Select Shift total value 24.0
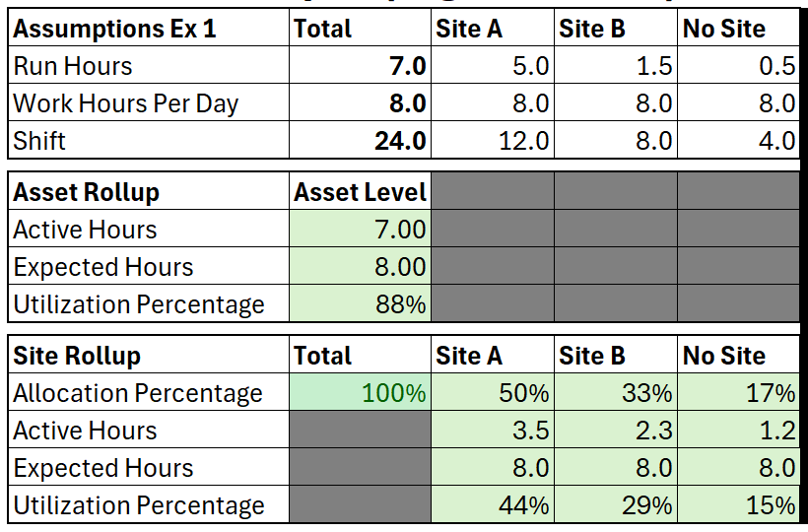 pyautogui.click(x=360, y=140)
